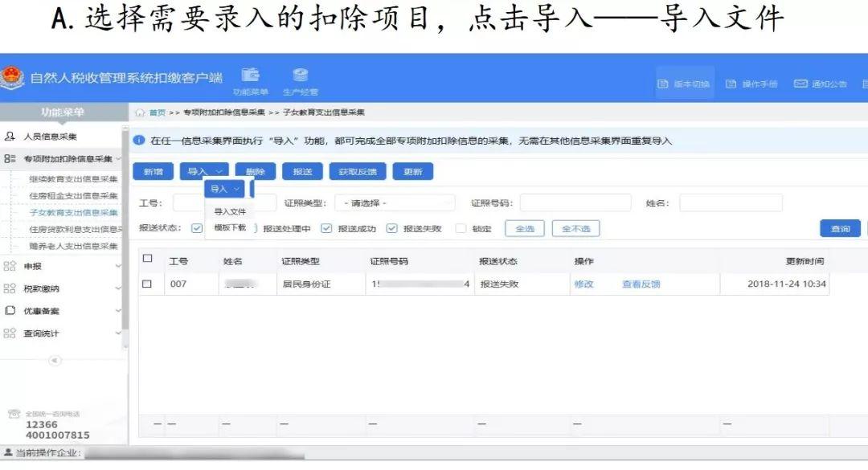
Task: Open the 功能菜单 wallet icon in header
Action: [250, 74]
